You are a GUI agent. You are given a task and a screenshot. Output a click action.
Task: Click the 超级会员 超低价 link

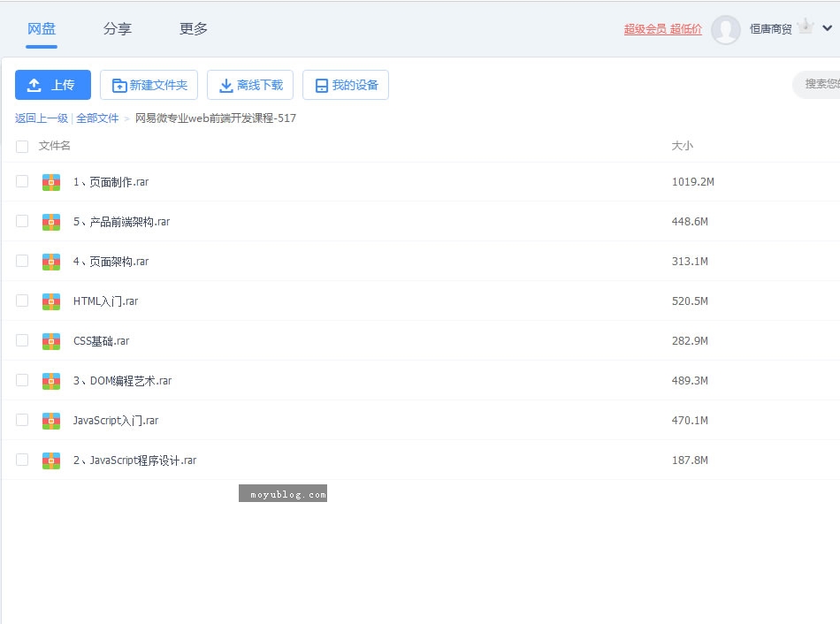pyautogui.click(x=662, y=29)
